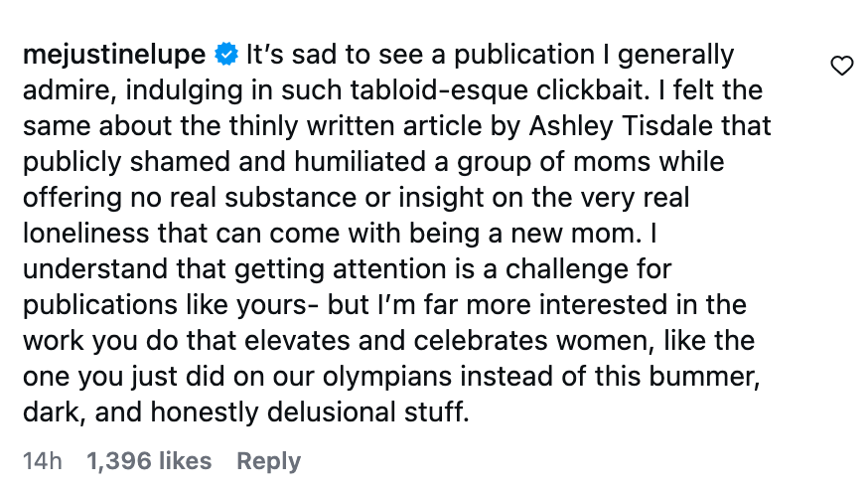Open the mejustinelupe profile

pyautogui.click(x=113, y=54)
